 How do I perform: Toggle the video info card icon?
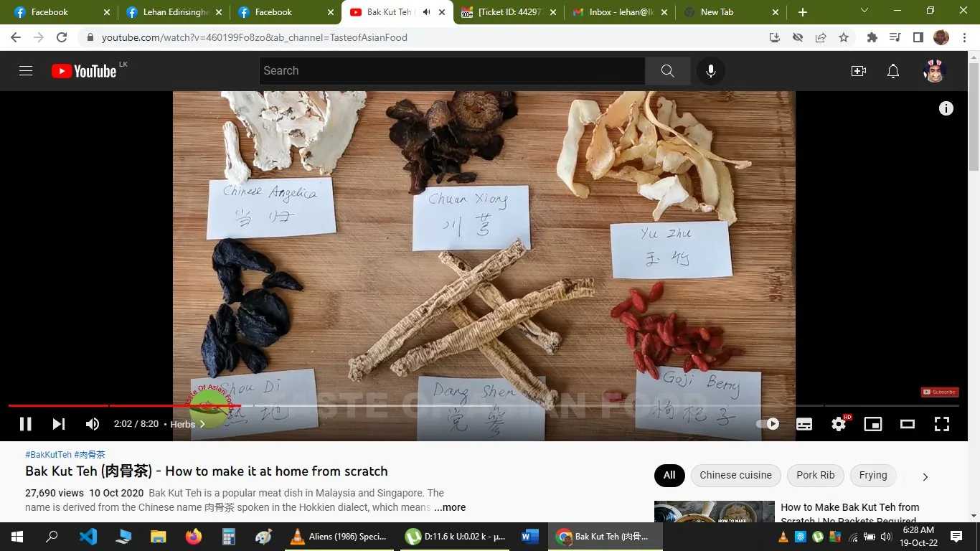pos(946,108)
